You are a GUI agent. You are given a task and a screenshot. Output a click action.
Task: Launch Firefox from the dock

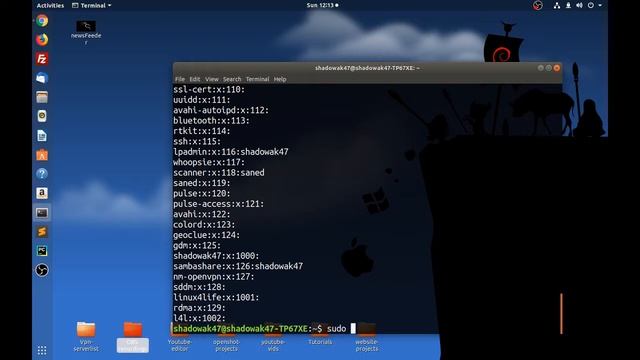(x=42, y=40)
